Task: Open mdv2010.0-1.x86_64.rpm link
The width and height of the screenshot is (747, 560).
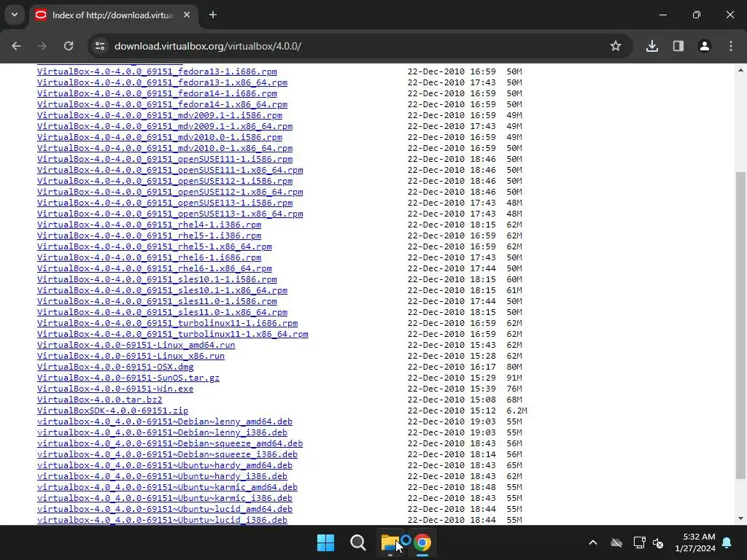Action: (x=165, y=148)
